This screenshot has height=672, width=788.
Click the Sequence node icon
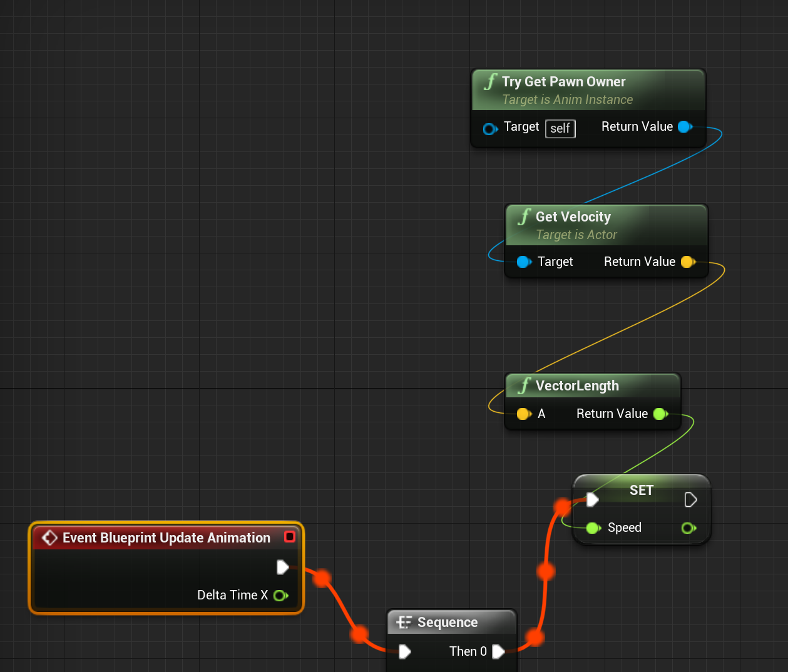point(406,622)
